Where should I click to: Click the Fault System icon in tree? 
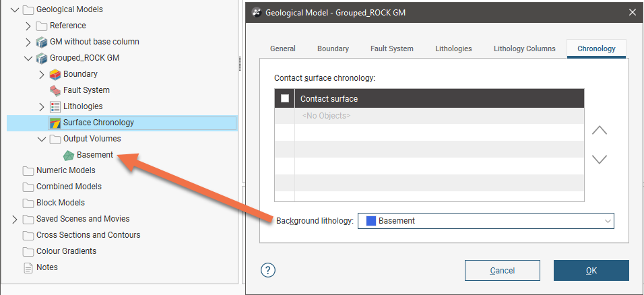click(x=55, y=90)
